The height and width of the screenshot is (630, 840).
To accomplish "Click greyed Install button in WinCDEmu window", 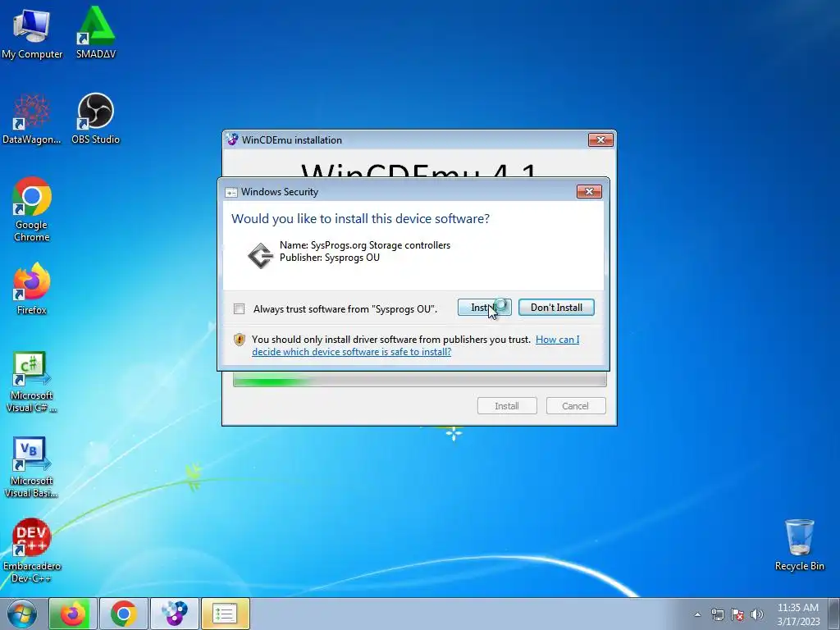I will tap(507, 406).
